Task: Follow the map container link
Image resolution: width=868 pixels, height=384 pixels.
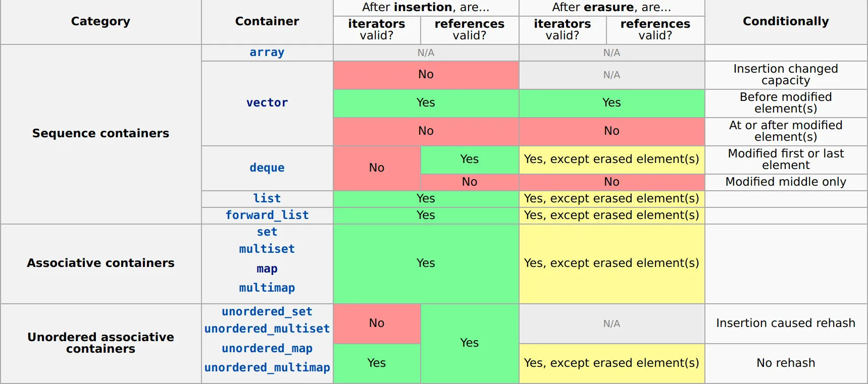Action: (267, 269)
